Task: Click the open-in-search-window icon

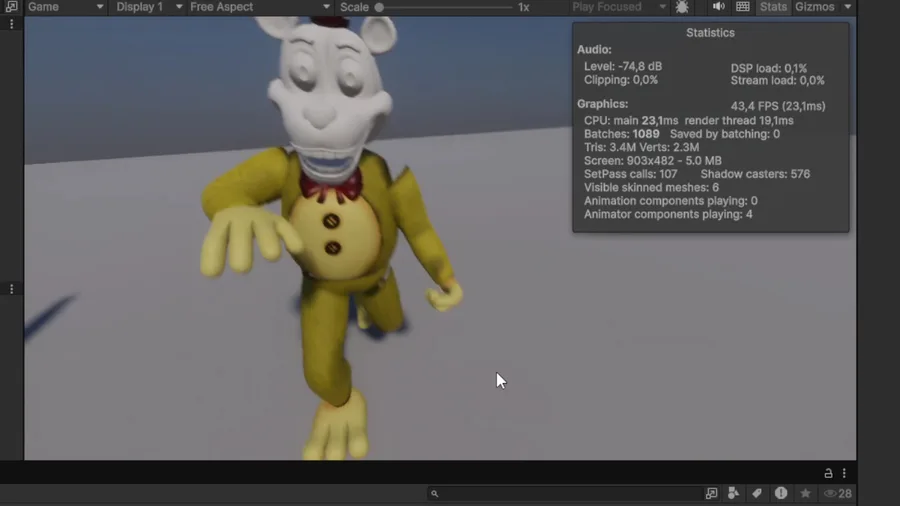Action: 711,493
